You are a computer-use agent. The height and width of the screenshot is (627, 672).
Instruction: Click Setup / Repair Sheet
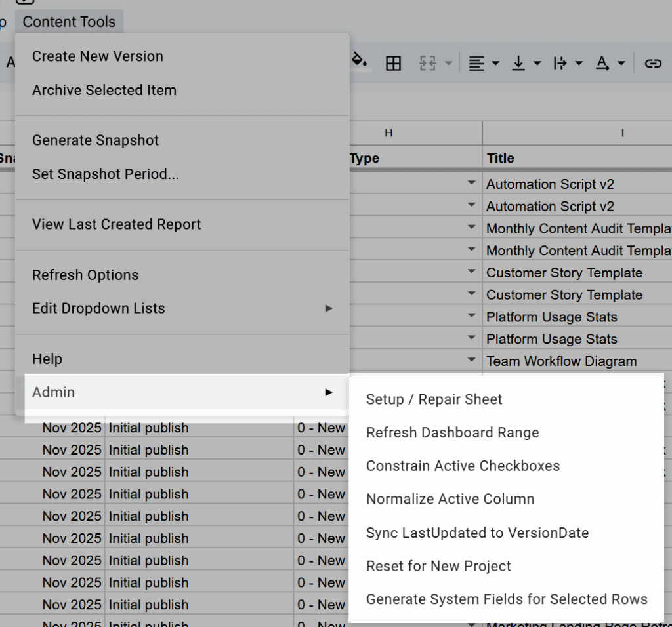click(434, 399)
